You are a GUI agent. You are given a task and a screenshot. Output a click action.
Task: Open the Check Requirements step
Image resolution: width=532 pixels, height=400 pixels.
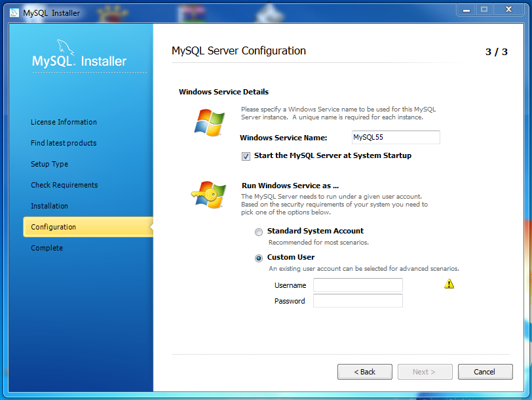pyautogui.click(x=64, y=185)
